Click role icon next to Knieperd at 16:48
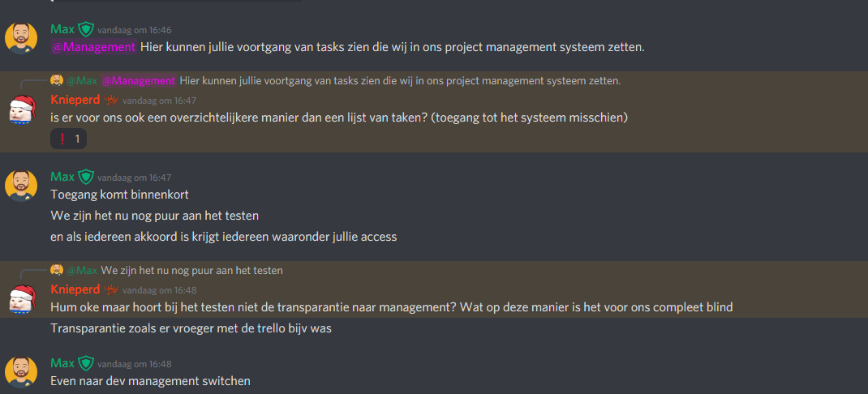Screen dimensions: 868x394 point(111,289)
